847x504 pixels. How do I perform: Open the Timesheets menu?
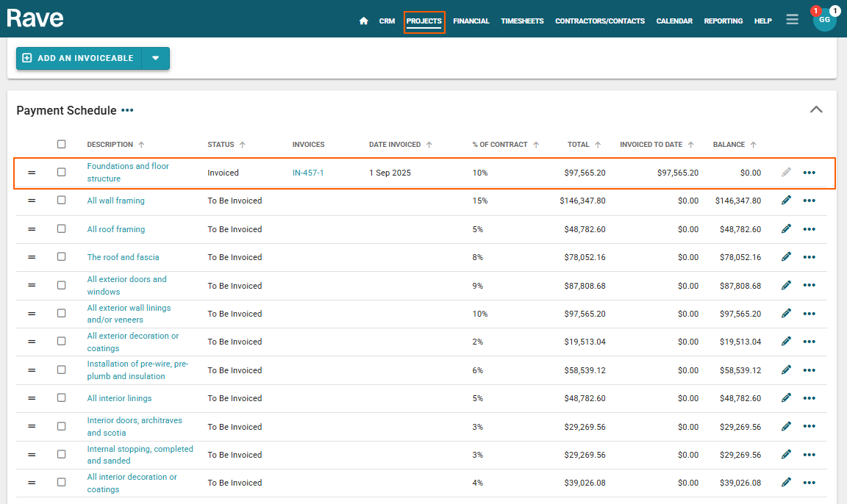(522, 21)
